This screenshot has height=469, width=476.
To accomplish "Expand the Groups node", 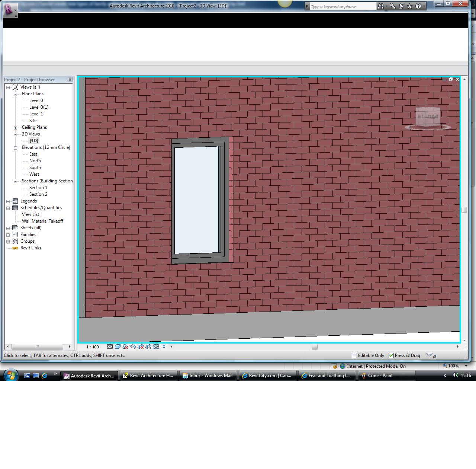I will pos(8,242).
